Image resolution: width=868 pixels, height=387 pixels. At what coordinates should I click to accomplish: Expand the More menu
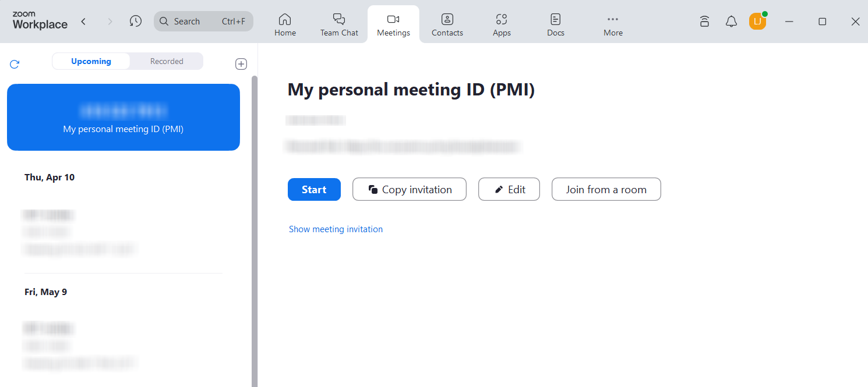tap(613, 24)
